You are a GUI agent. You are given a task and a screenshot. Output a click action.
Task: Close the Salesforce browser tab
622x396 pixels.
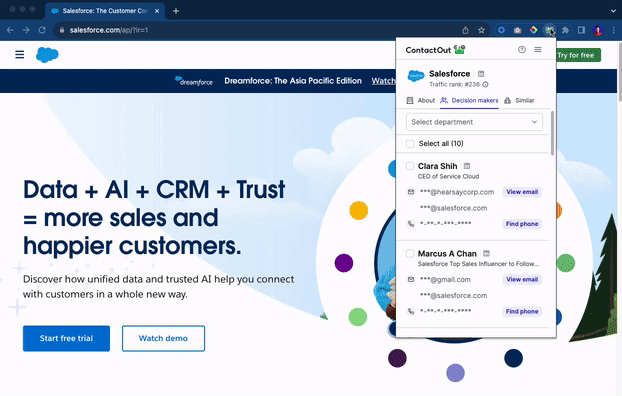157,11
